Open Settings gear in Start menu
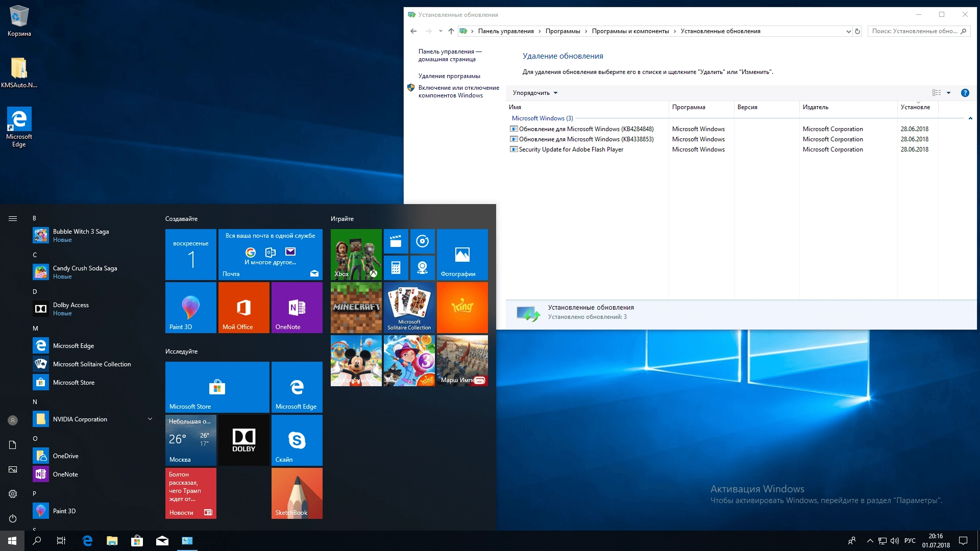Viewport: 980px width, 551px height. 13,494
